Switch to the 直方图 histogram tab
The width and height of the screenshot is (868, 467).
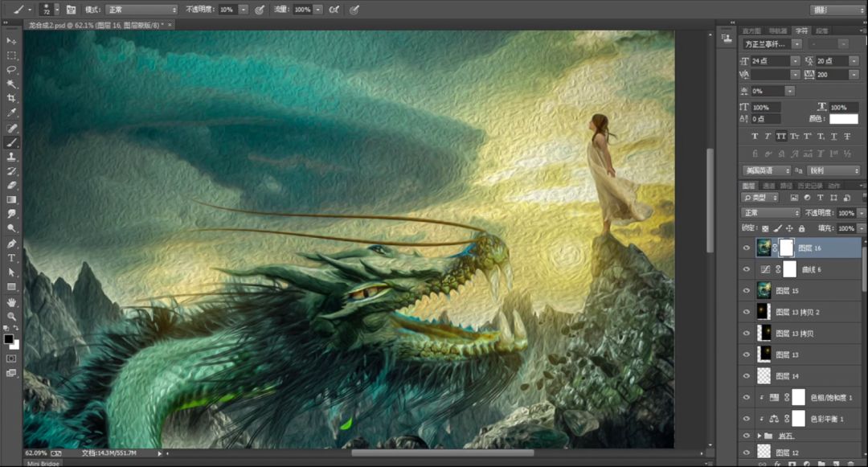point(751,31)
